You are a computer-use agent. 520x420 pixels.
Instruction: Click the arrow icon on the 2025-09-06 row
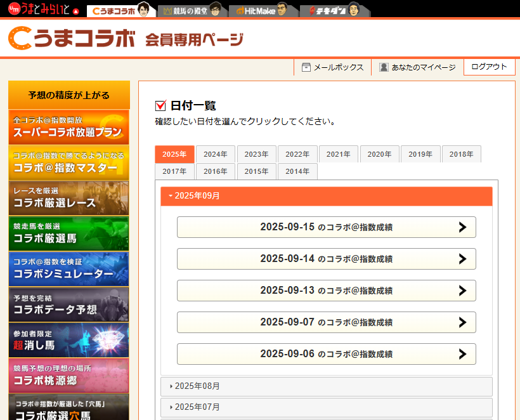463,354
